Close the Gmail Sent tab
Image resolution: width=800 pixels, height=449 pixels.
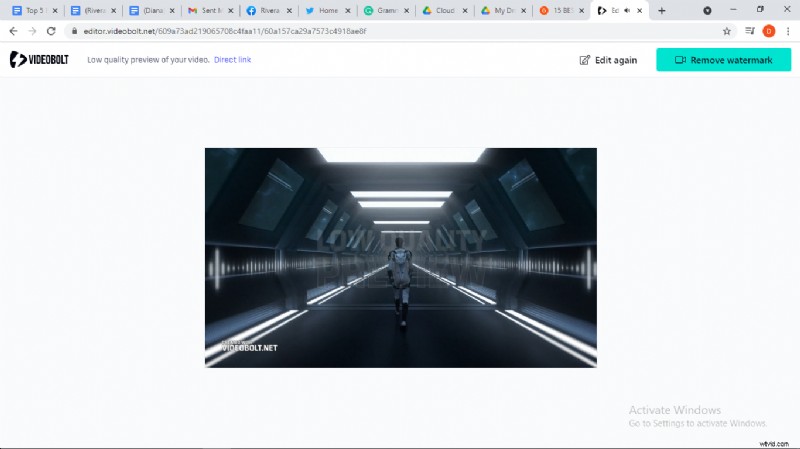point(231,11)
